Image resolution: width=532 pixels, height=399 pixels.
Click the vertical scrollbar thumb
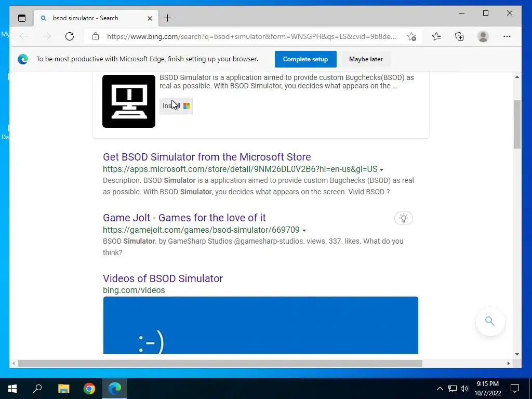pyautogui.click(x=517, y=124)
